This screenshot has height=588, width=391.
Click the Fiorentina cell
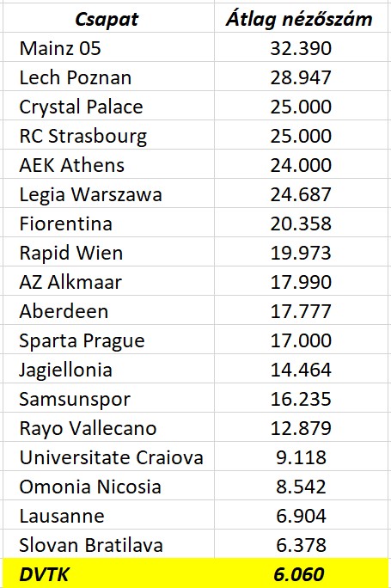pyautogui.click(x=109, y=223)
